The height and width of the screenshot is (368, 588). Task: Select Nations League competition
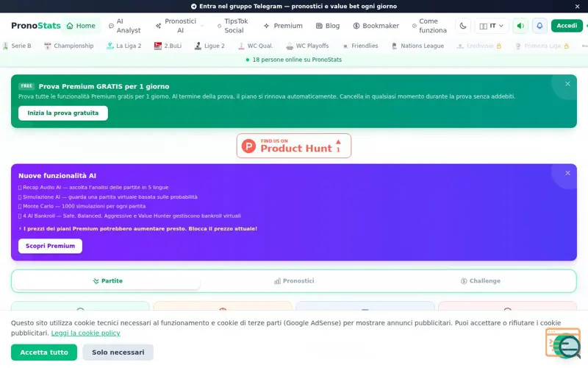pyautogui.click(x=417, y=46)
